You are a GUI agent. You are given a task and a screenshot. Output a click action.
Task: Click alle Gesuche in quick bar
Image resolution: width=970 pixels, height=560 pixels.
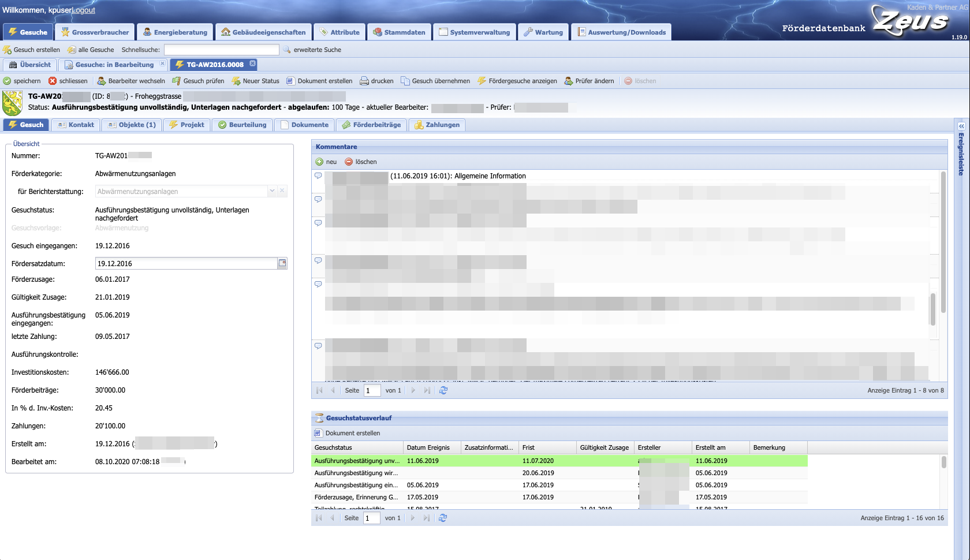tap(91, 50)
